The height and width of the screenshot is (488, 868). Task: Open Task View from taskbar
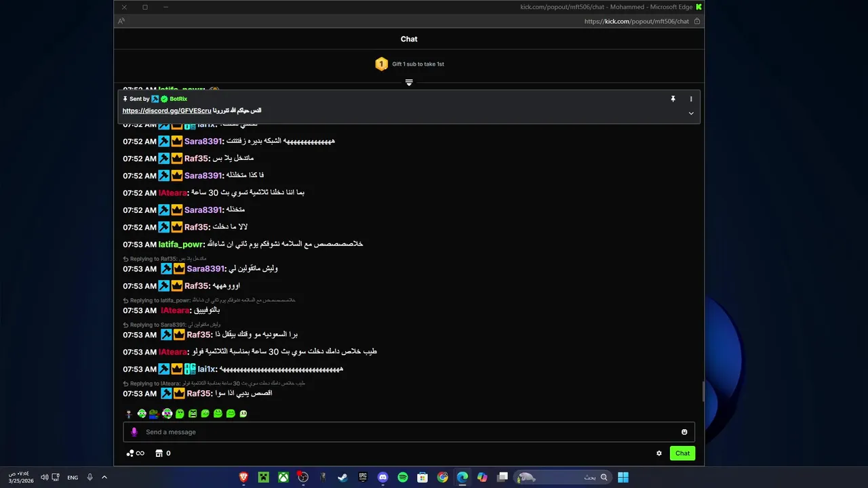pos(502,477)
